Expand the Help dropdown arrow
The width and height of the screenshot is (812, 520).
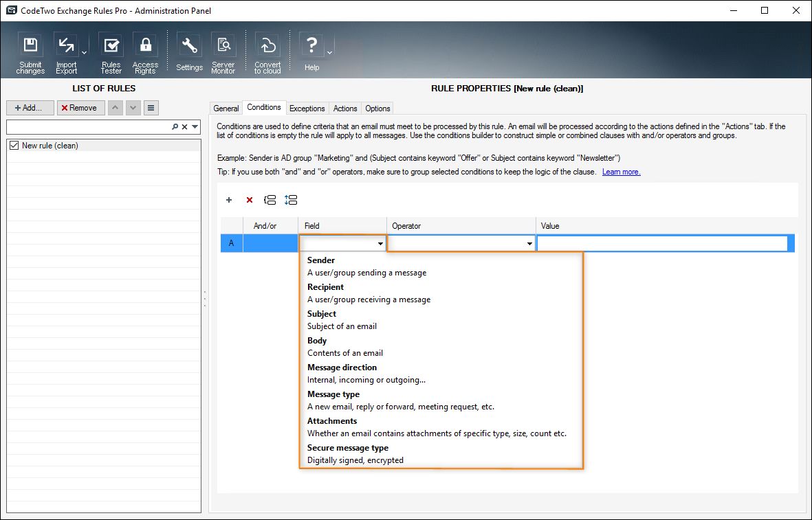pyautogui.click(x=330, y=53)
